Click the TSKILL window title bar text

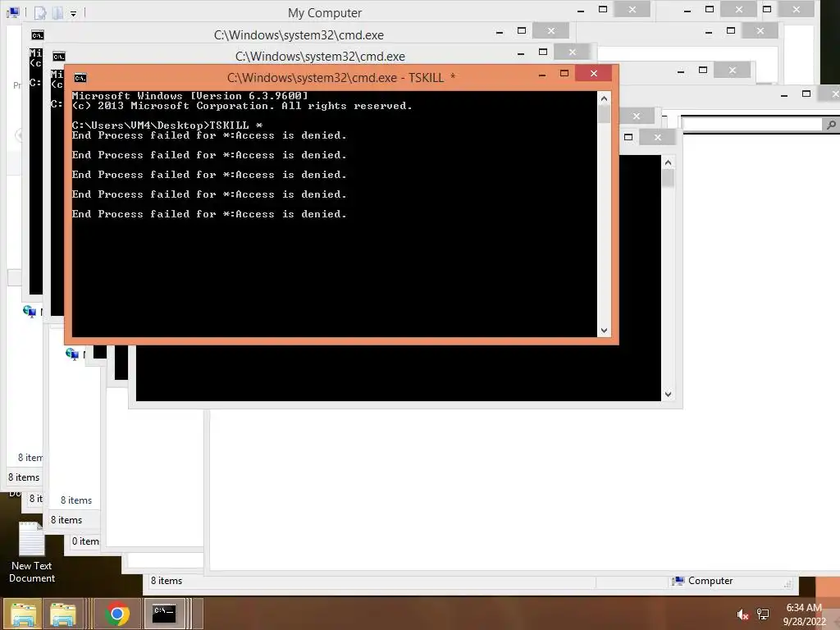tap(341, 78)
